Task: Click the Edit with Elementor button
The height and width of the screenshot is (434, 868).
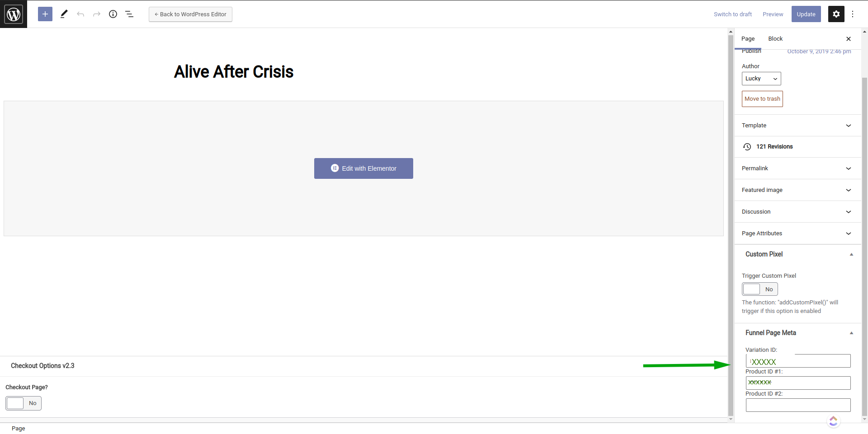Action: click(x=363, y=168)
